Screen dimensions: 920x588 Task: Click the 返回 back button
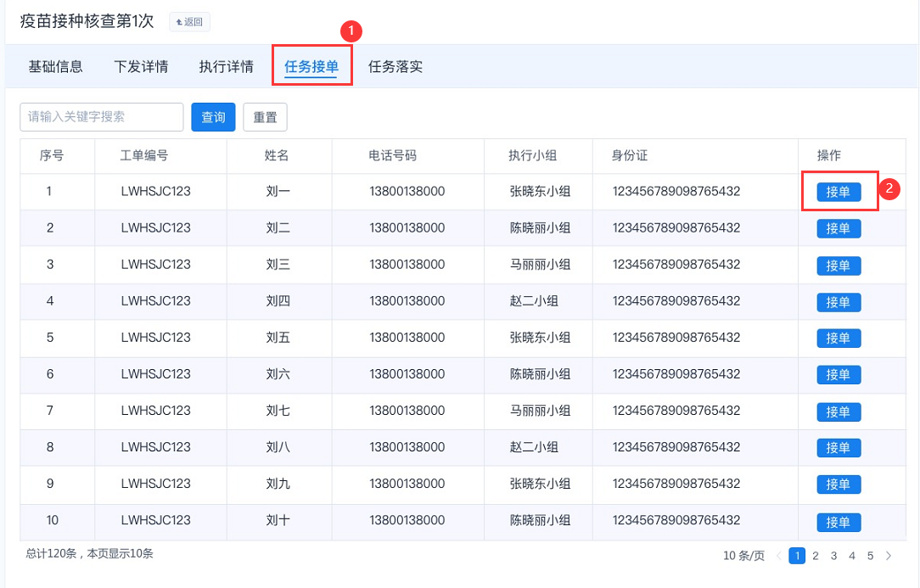tap(189, 22)
